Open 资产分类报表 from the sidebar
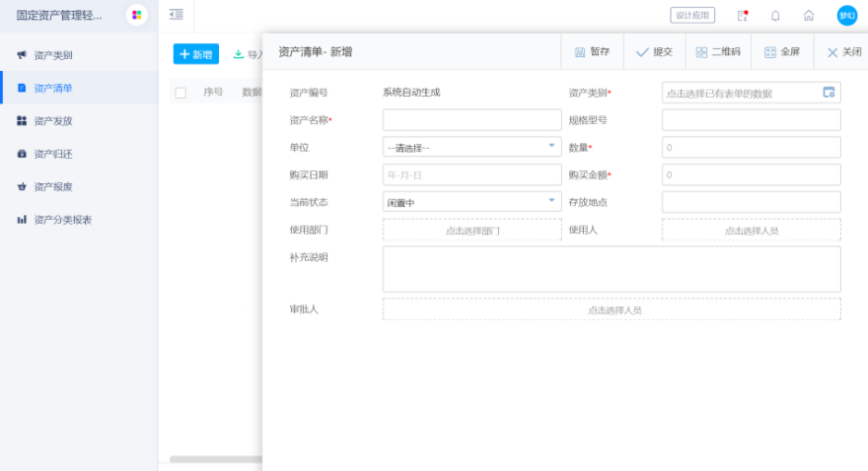The height and width of the screenshot is (471, 868). (x=62, y=220)
